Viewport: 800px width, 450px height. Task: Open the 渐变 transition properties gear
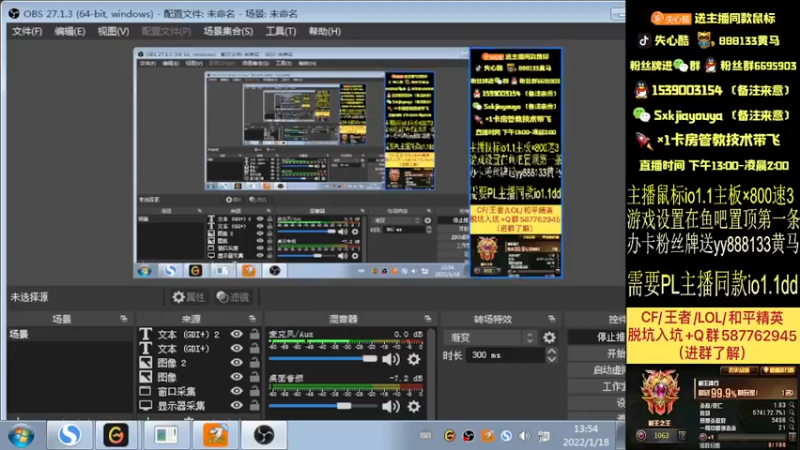(549, 337)
